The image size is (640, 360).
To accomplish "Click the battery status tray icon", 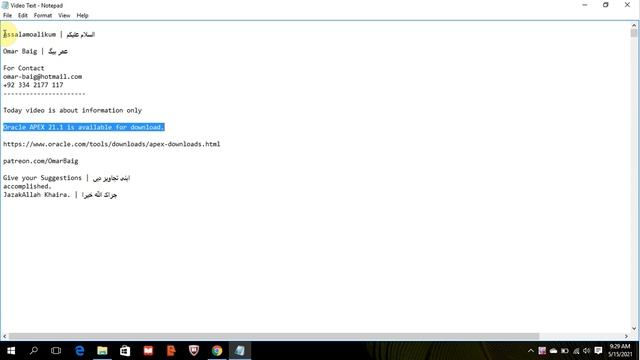I will point(565,351).
